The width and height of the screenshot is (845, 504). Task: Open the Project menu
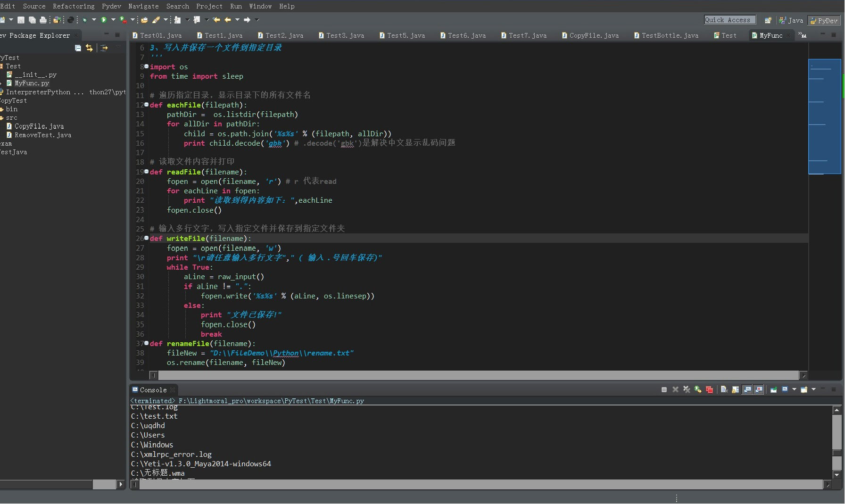pyautogui.click(x=209, y=6)
